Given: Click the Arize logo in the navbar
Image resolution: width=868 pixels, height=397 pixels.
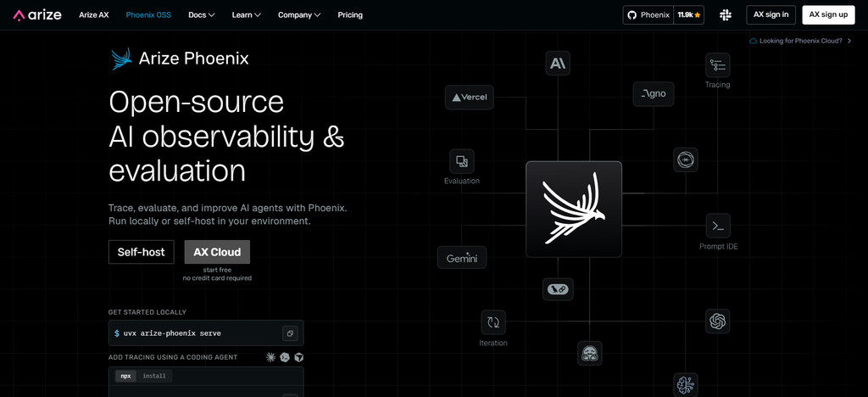Looking at the screenshot, I should 37,15.
